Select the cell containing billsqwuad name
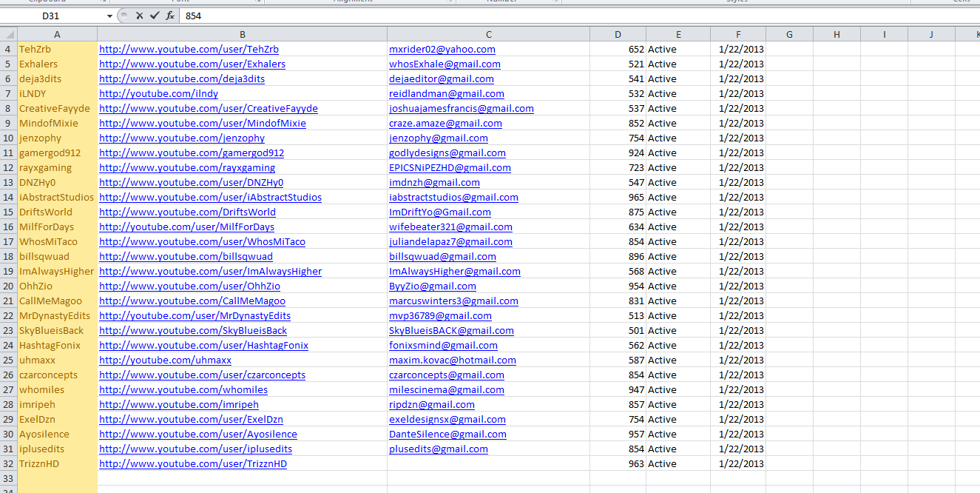This screenshot has width=980, height=493. tap(58, 256)
